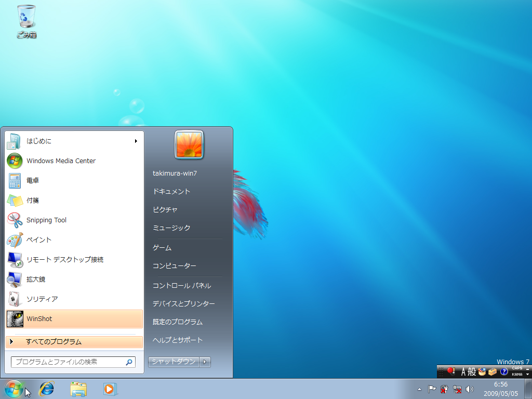
Task: Open 既定のプログラム default programs
Action: point(178,322)
